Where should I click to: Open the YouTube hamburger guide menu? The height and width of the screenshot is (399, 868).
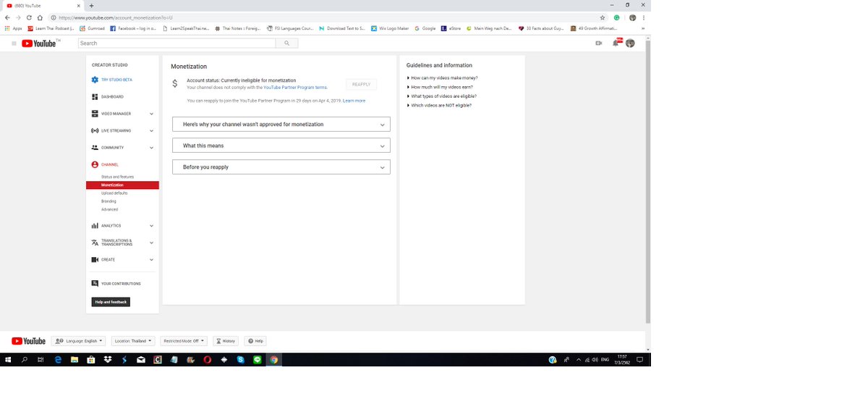point(14,43)
